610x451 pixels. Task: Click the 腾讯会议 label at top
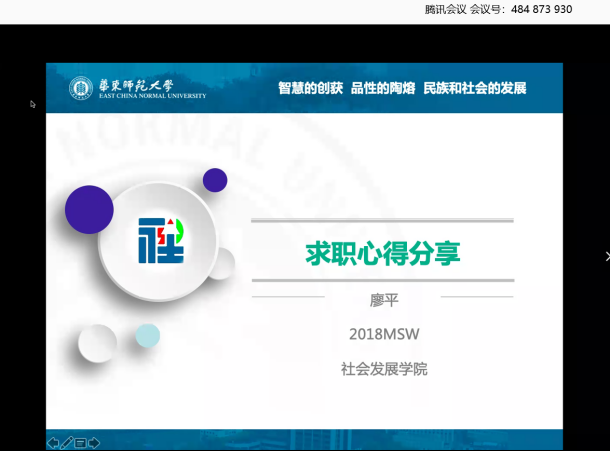446,9
